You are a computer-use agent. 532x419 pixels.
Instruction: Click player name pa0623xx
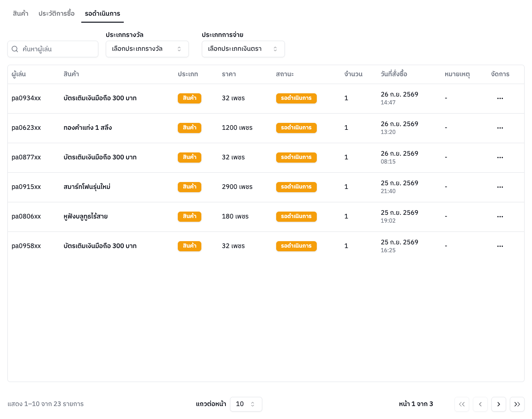pos(26,128)
